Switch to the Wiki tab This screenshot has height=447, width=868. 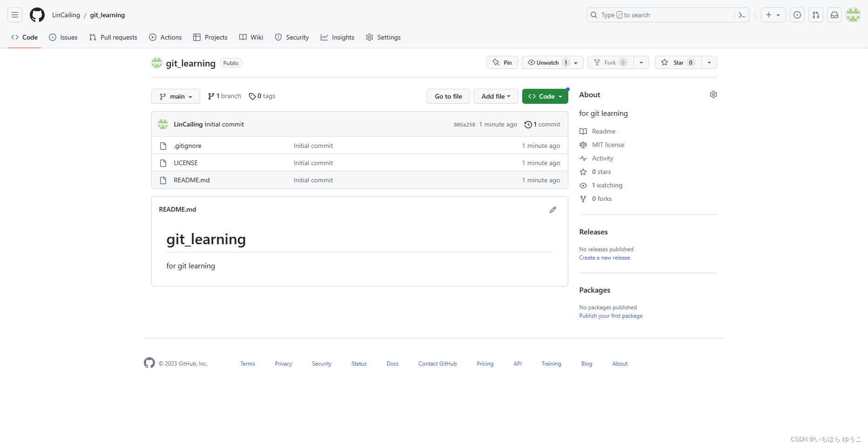[251, 37]
